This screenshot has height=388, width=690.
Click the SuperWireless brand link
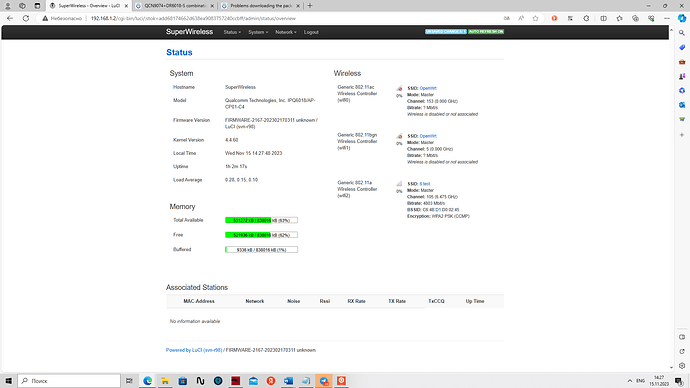pos(189,32)
